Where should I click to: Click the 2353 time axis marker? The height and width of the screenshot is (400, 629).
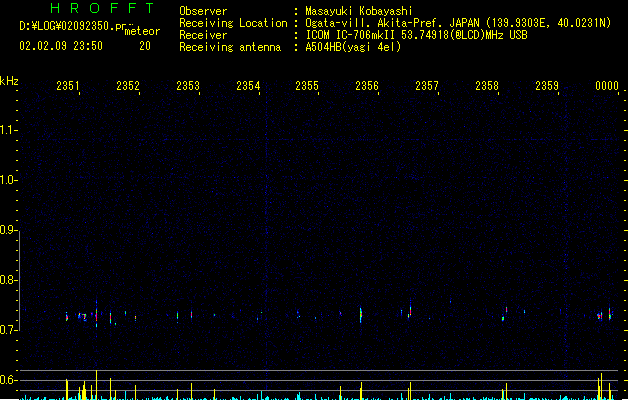point(188,85)
